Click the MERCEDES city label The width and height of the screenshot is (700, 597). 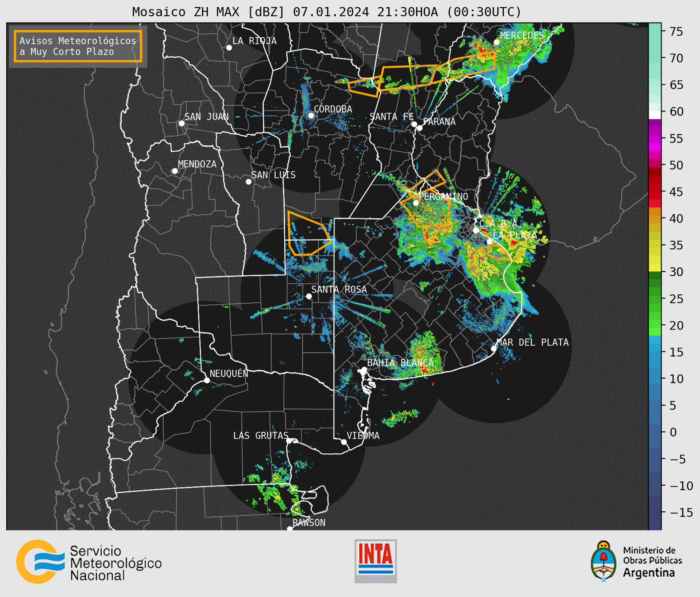click(522, 35)
